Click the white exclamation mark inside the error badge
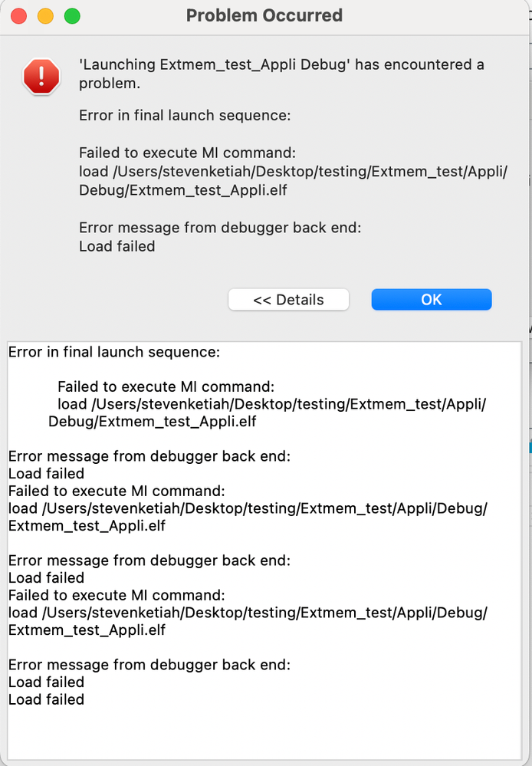 click(41, 74)
